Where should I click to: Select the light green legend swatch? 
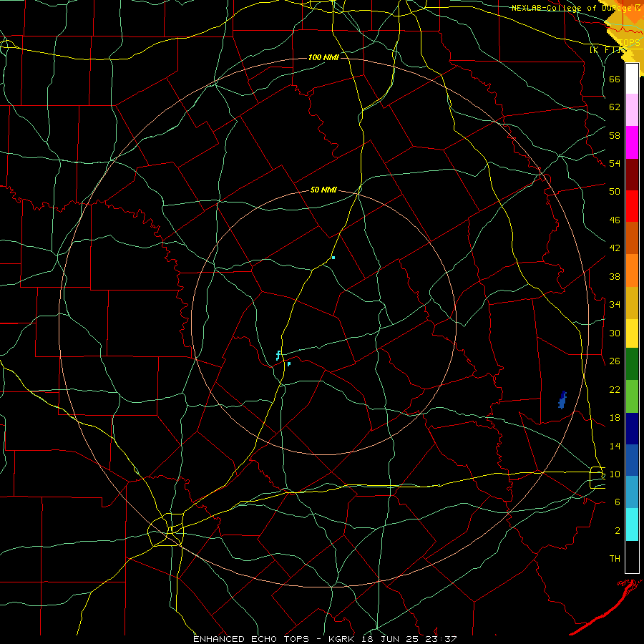[x=632, y=396]
